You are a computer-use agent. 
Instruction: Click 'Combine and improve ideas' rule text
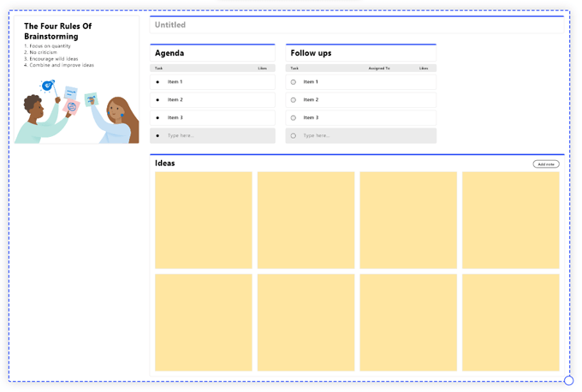[x=59, y=65]
